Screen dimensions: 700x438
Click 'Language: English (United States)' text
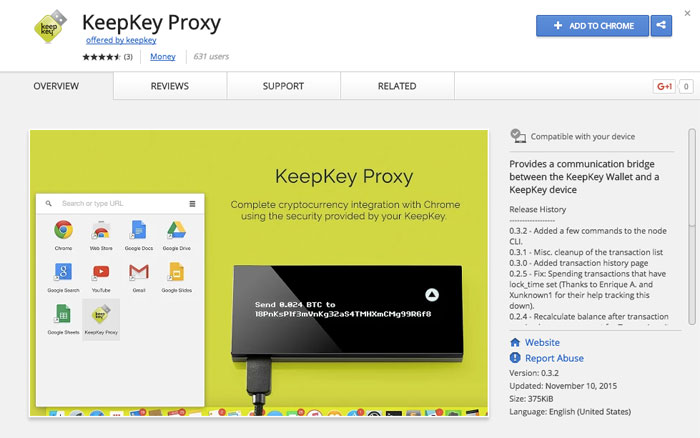(x=570, y=412)
